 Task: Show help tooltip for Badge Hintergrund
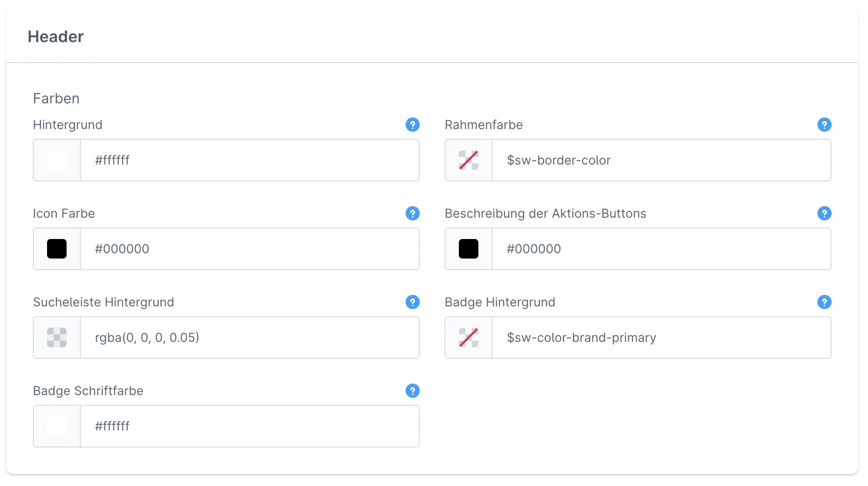(x=824, y=302)
